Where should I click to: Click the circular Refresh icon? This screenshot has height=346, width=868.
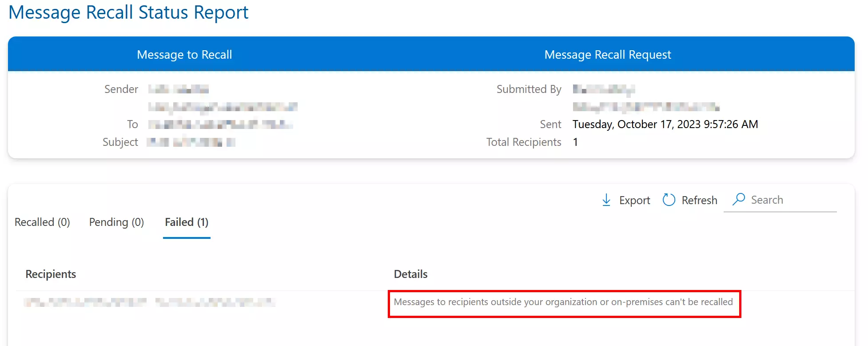pos(669,200)
